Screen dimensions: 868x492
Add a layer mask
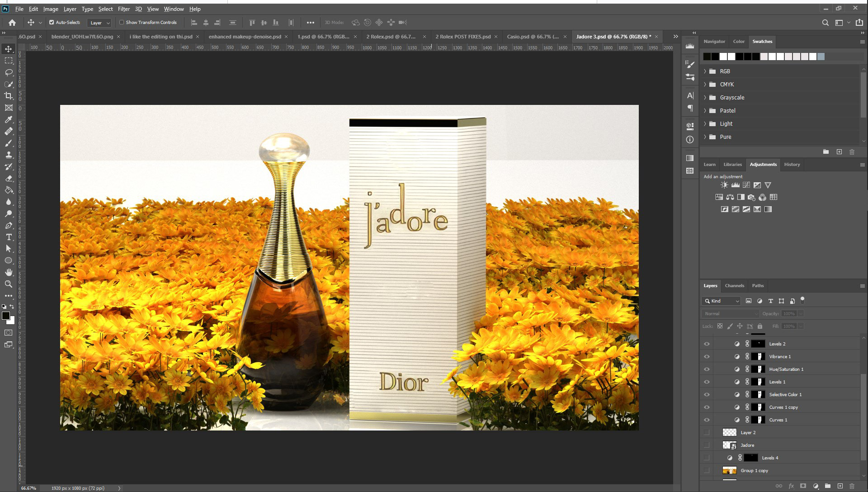803,486
